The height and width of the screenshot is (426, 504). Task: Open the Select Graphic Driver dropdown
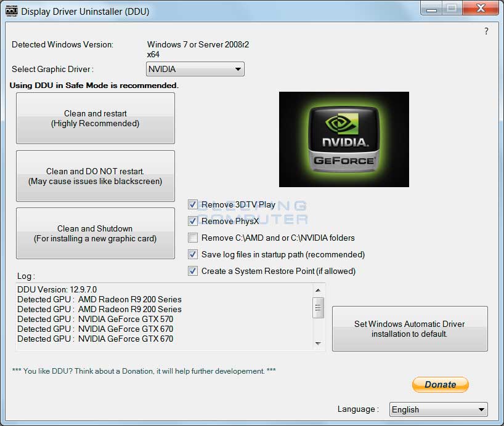(x=195, y=69)
